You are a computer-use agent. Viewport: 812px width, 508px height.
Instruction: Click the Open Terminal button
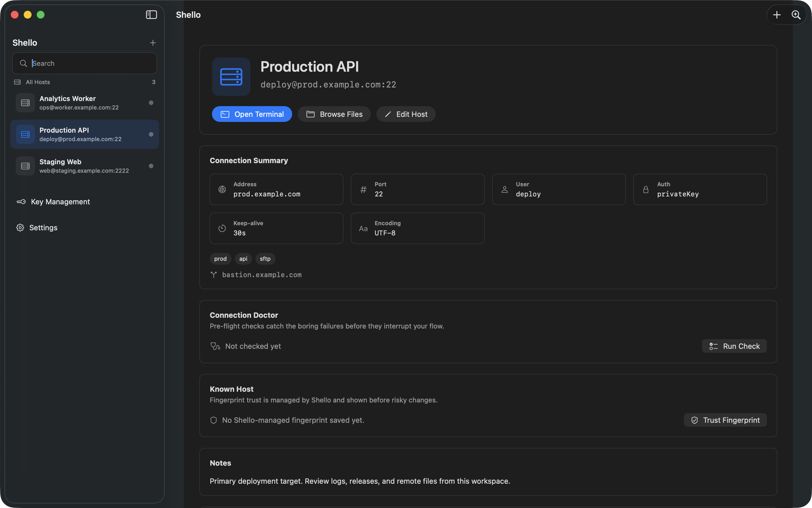tap(252, 114)
